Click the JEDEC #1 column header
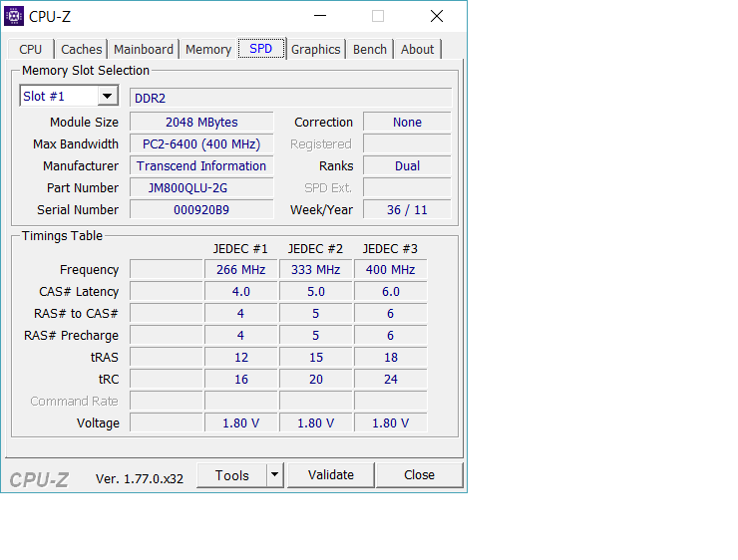This screenshot has width=738, height=560. 240,249
